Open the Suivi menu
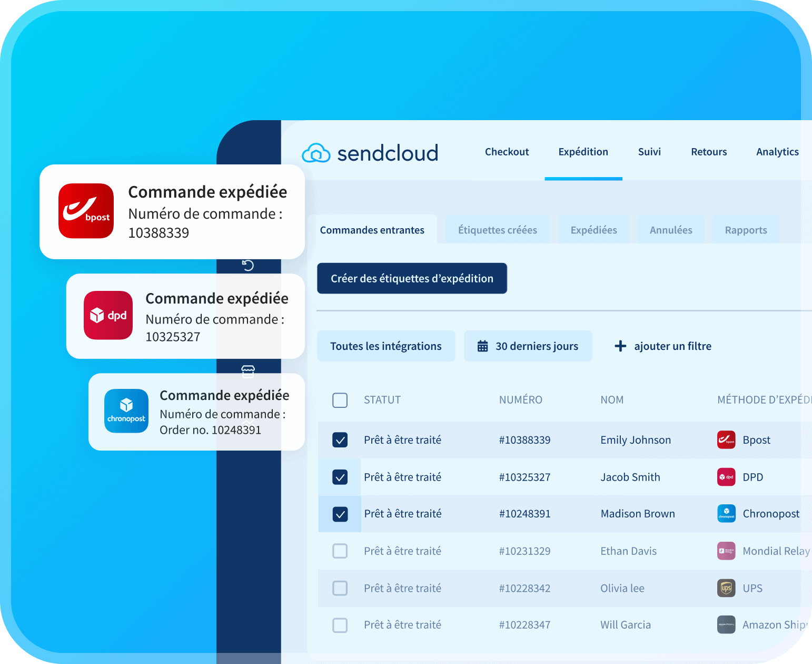The width and height of the screenshot is (812, 664). [x=649, y=152]
